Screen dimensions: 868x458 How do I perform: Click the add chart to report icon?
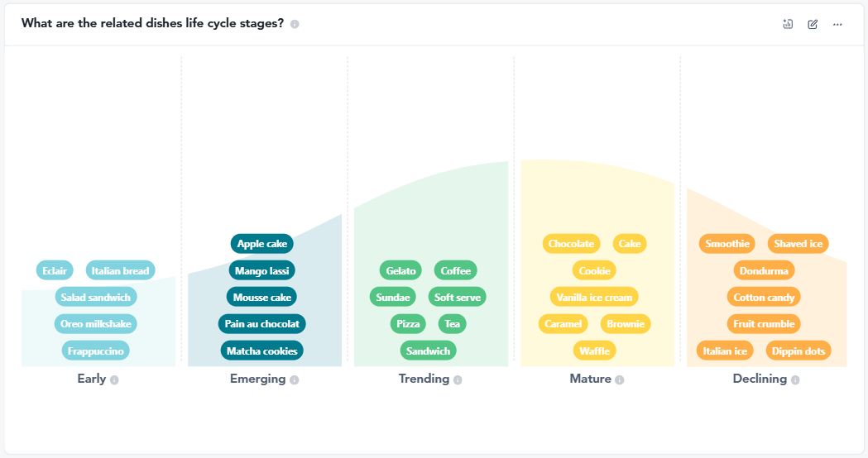[788, 24]
